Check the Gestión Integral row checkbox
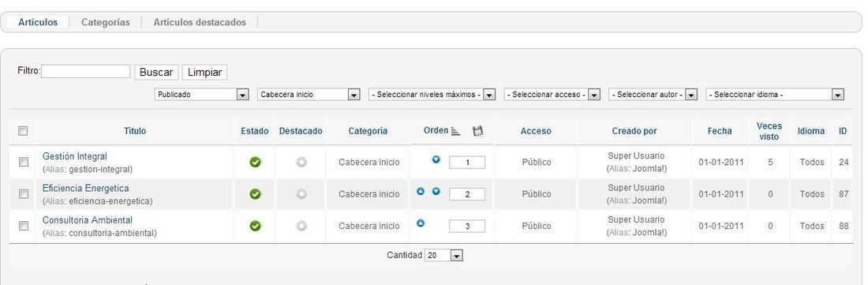The height and width of the screenshot is (285, 868). 23,162
